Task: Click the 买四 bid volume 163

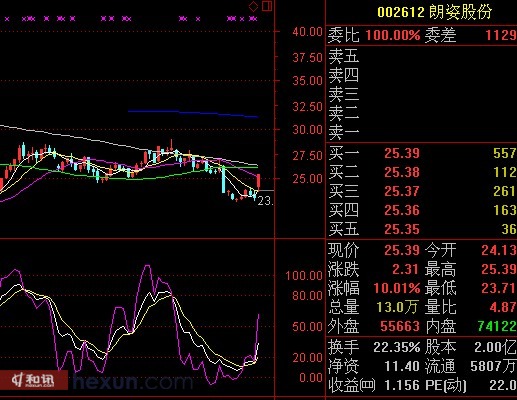Action: 505,210
